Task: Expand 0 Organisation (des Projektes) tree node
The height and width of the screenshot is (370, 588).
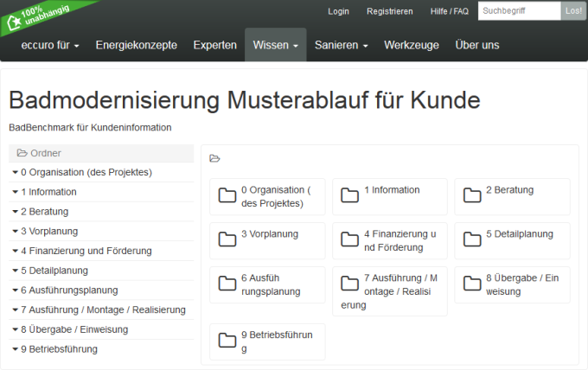Action: 16,172
